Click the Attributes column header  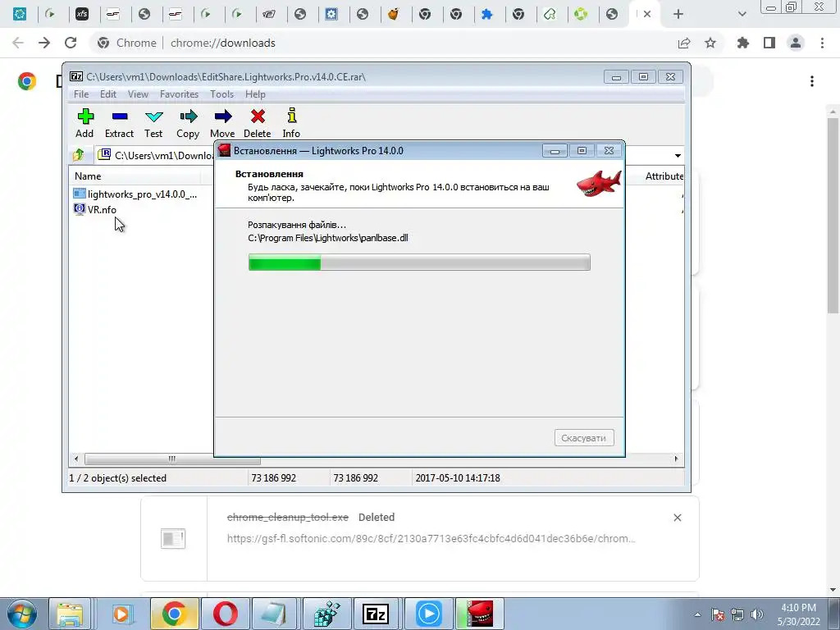click(664, 176)
